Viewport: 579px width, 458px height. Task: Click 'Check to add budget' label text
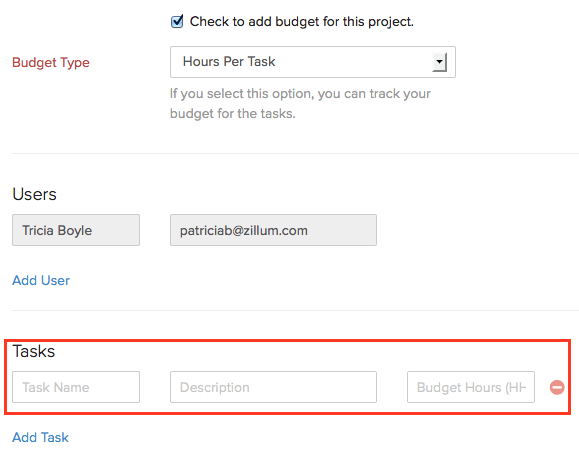(x=301, y=22)
